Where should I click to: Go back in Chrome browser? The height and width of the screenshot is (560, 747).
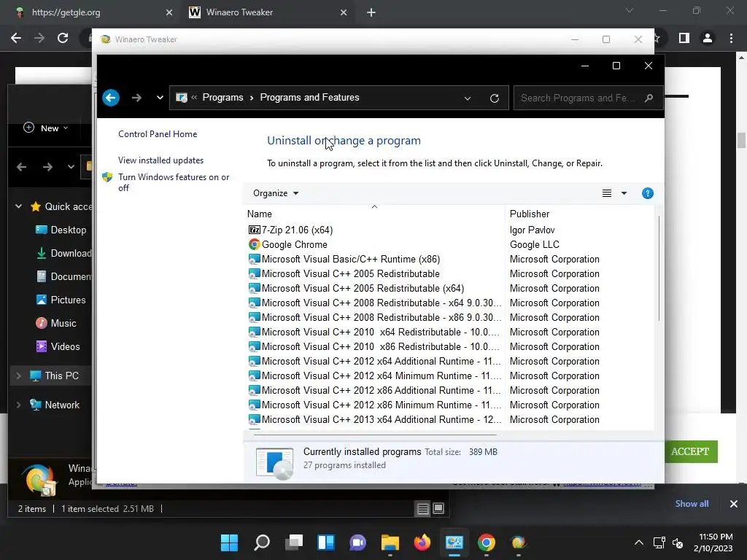point(16,38)
